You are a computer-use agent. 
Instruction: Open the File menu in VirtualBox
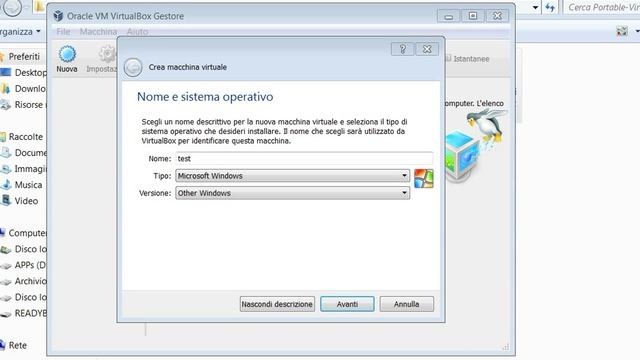tap(63, 31)
